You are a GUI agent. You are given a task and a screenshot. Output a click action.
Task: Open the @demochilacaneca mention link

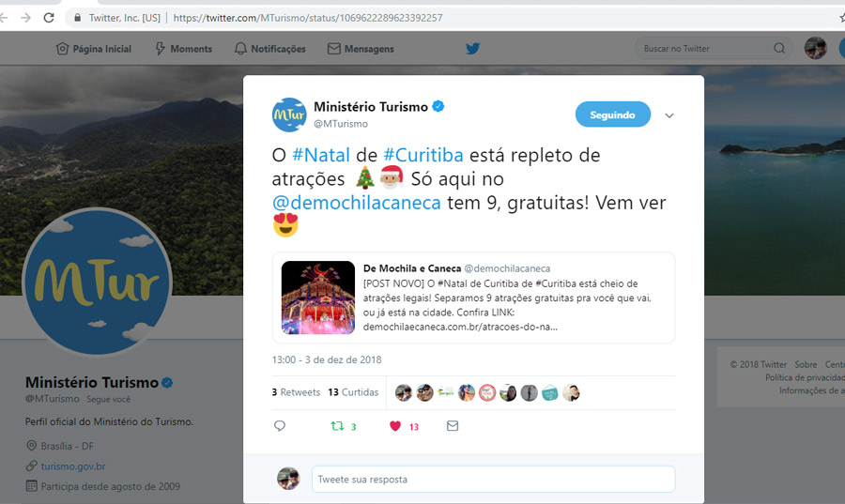pyautogui.click(x=356, y=203)
